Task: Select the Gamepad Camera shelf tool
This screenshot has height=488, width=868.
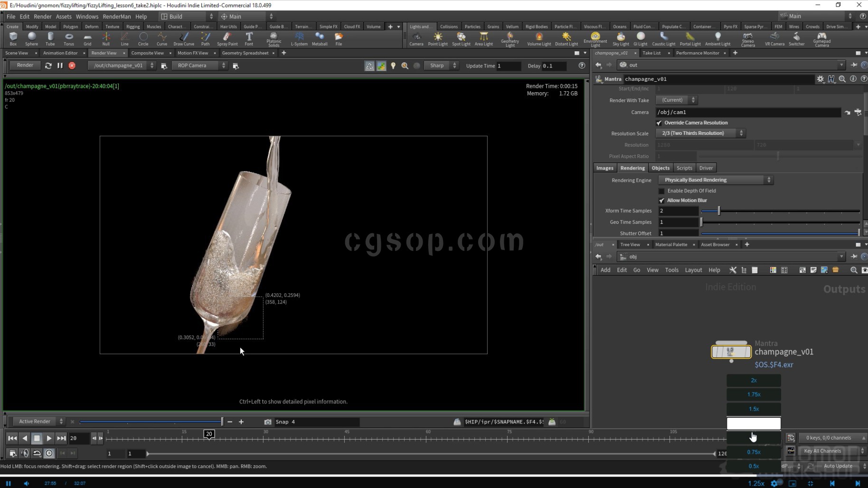Action: tap(822, 39)
